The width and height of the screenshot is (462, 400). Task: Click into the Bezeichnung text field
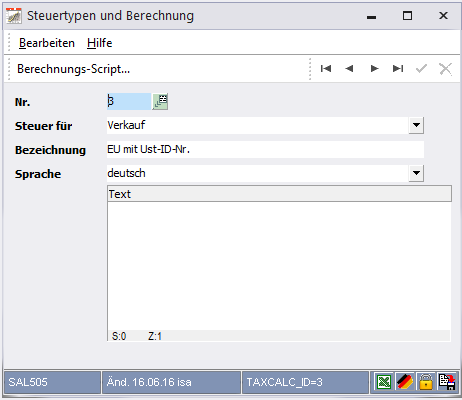265,149
